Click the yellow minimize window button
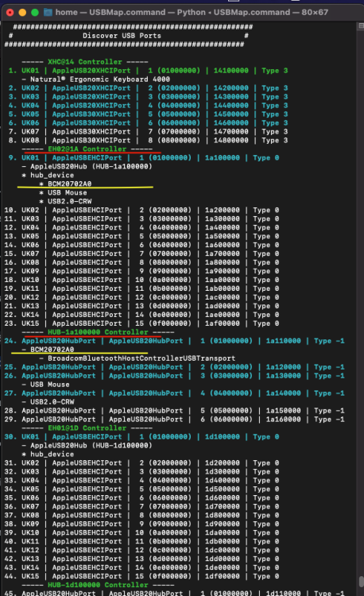The image size is (364, 596). pyautogui.click(x=22, y=13)
